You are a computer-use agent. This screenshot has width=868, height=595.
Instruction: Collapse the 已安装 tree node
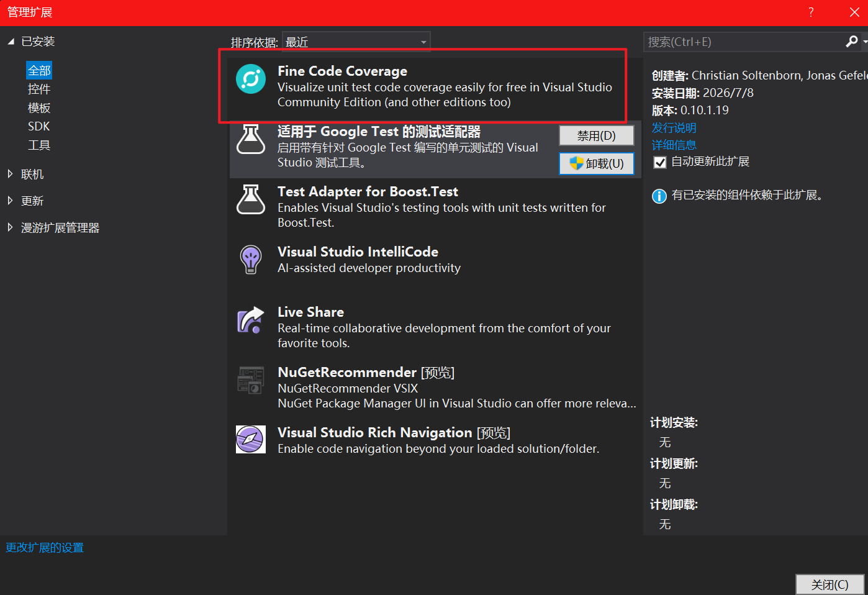(x=11, y=42)
